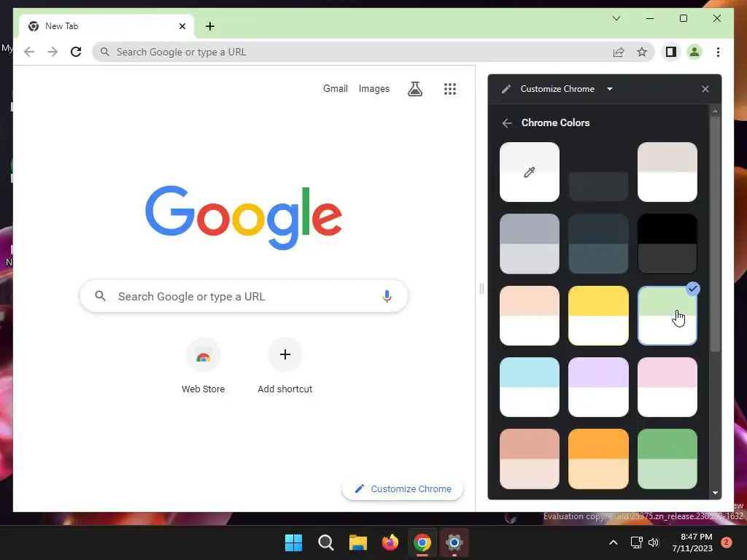Apply the medium green color swatch

click(x=667, y=459)
